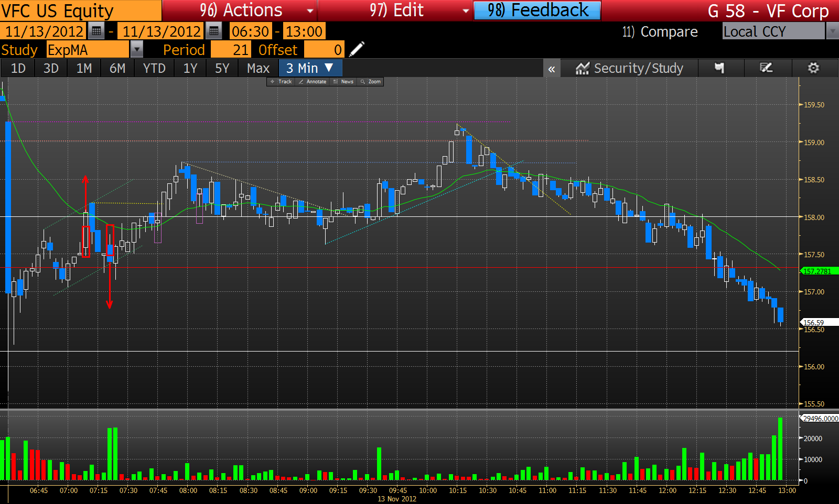The image size is (839, 504).
Task: Click the 11) Compare option
Action: click(x=660, y=32)
